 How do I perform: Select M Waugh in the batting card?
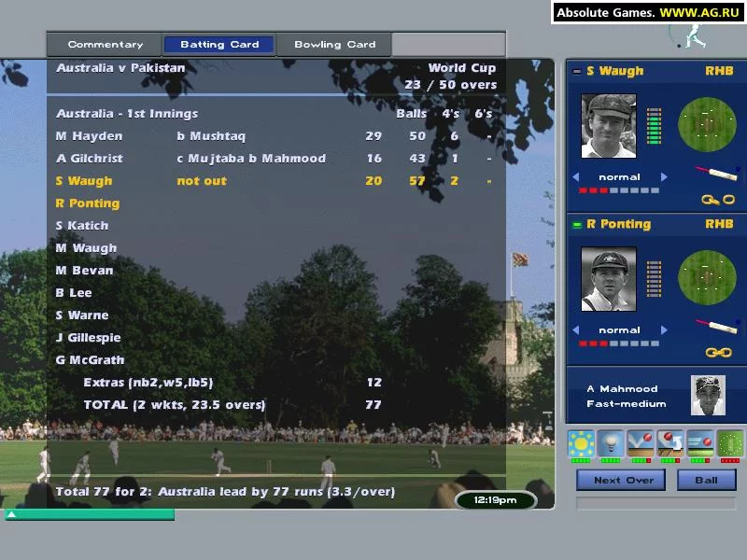pyautogui.click(x=86, y=248)
